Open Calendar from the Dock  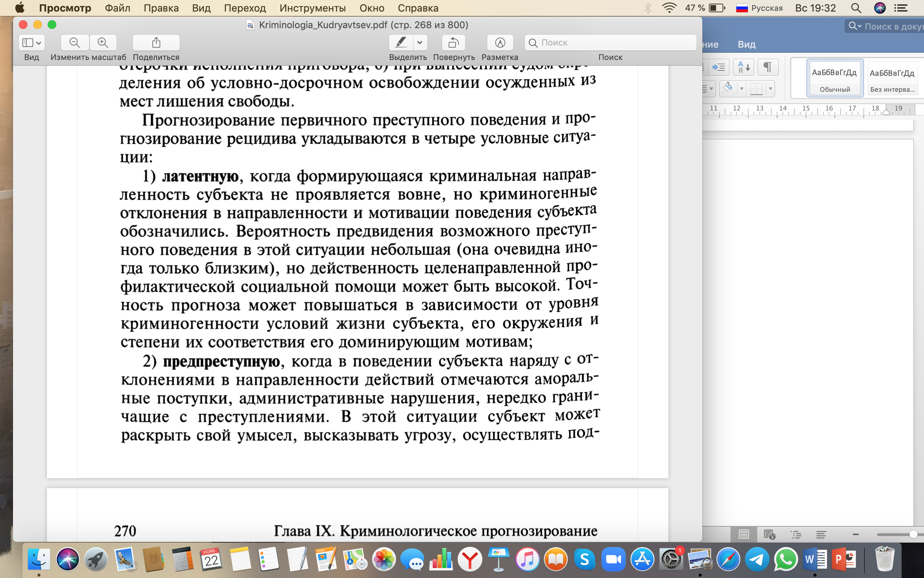click(211, 560)
